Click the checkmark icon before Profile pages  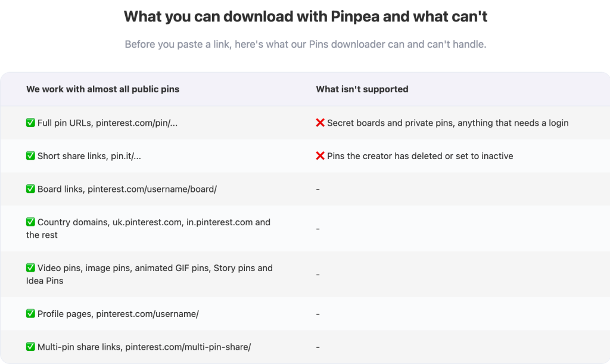tap(30, 314)
